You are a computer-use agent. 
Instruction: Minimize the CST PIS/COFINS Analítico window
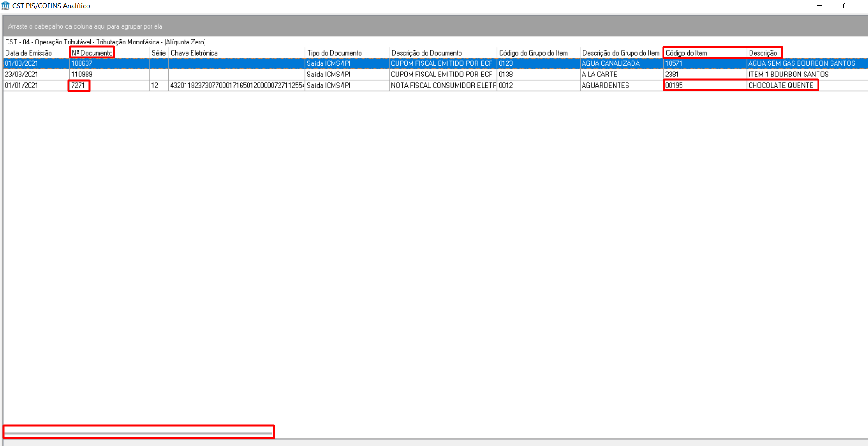click(x=819, y=6)
